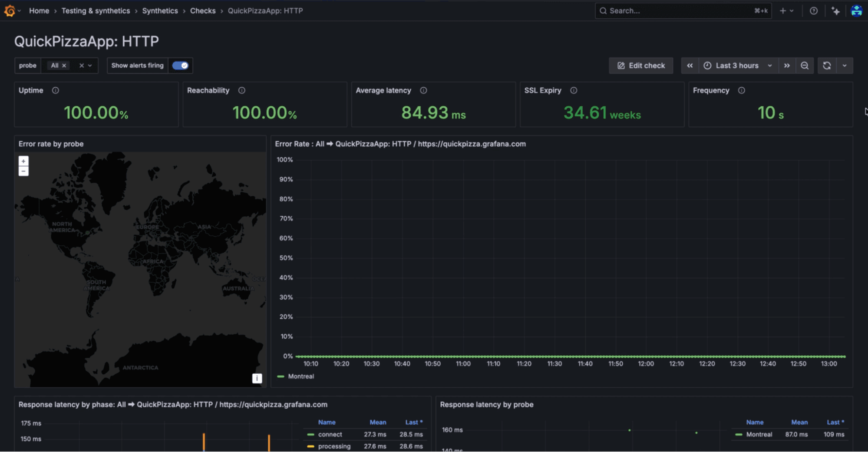Sort latency phase table by Last
Screen dimensions: 868x452
point(414,422)
